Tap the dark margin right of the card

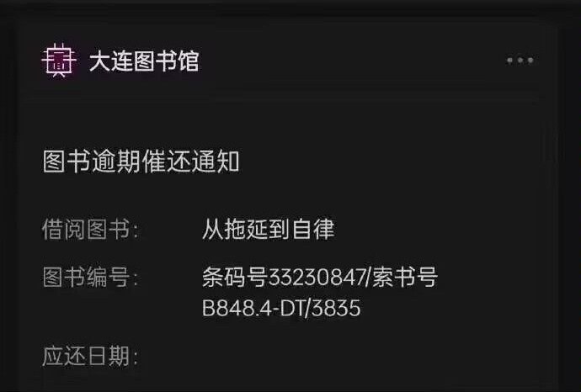coord(568,204)
